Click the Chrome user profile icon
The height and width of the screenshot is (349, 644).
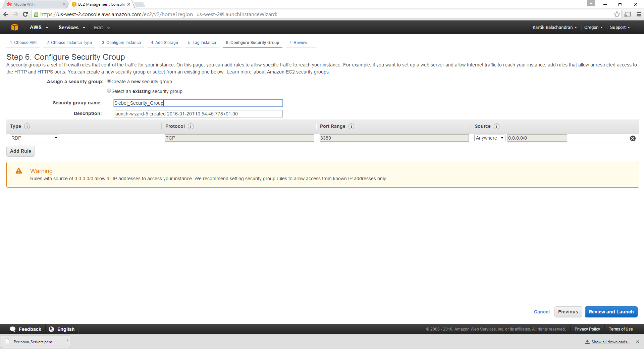591,3
